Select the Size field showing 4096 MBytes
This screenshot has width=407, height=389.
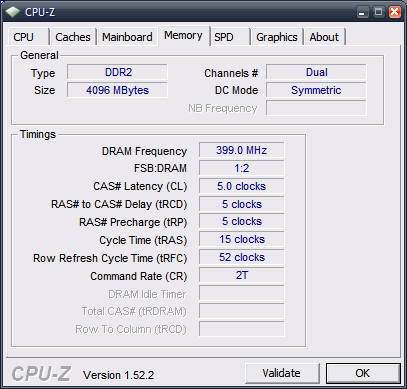click(x=117, y=90)
